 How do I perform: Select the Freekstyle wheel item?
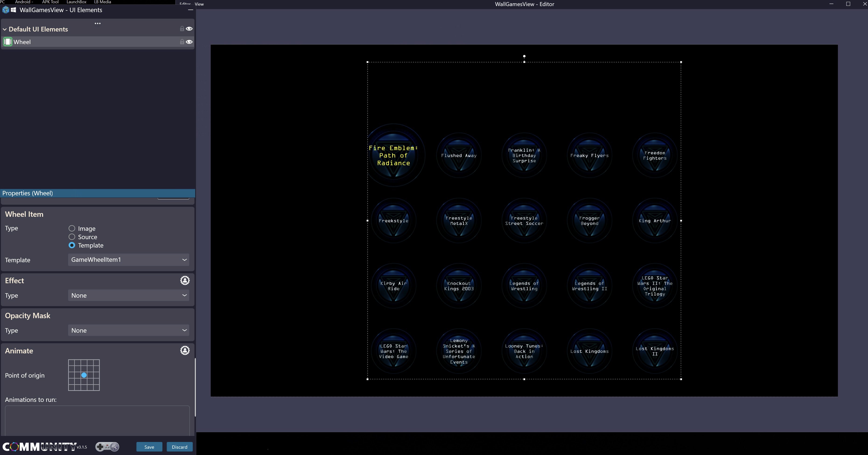point(393,221)
